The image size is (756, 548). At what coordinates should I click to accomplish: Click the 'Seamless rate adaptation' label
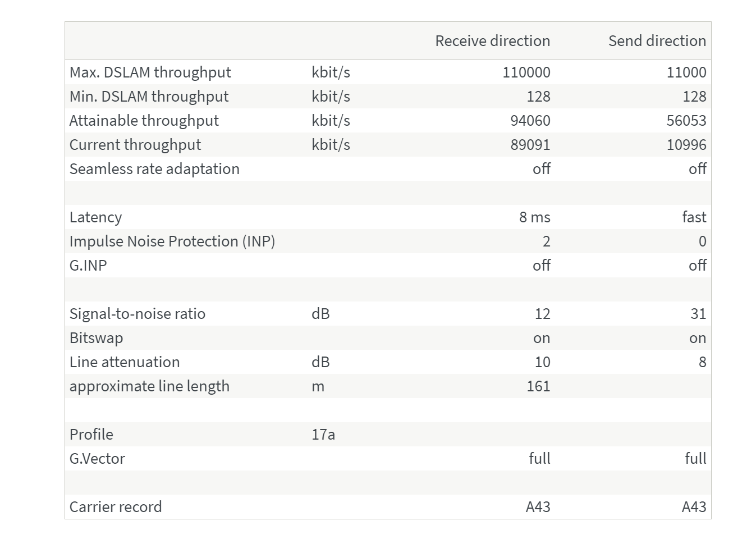pos(154,169)
